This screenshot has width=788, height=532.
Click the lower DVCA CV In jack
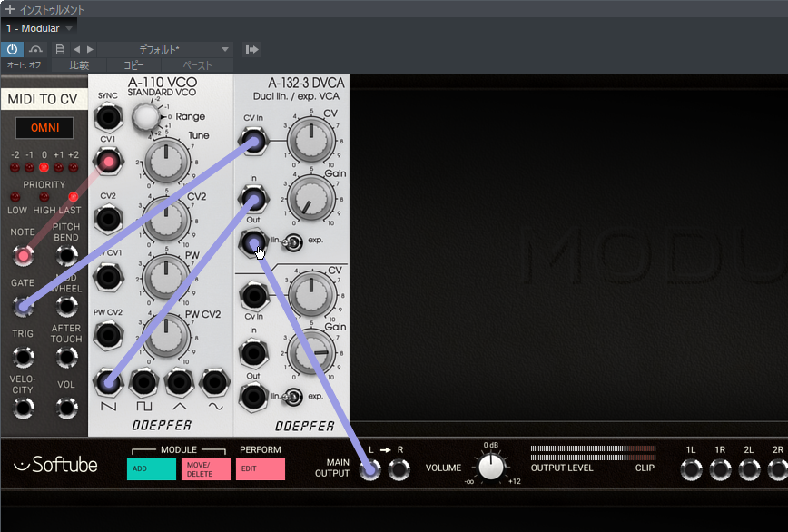click(253, 296)
